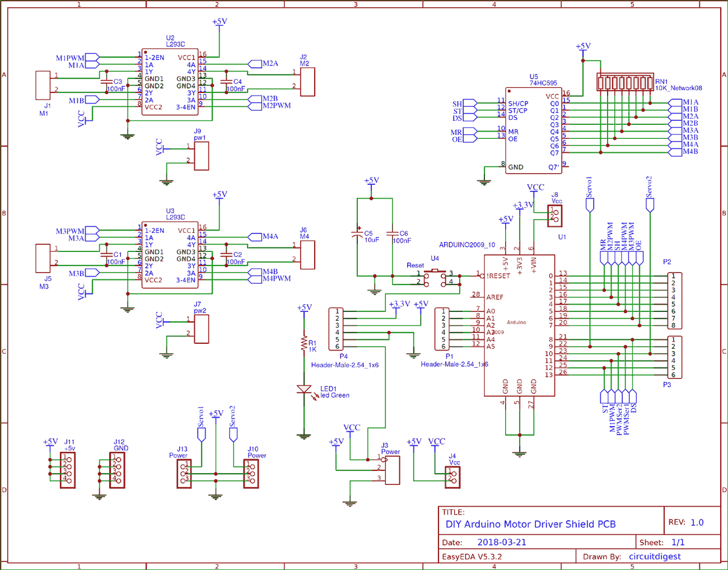This screenshot has height=570, width=728.
Task: Click the LED1 green LED symbol
Action: [x=305, y=389]
